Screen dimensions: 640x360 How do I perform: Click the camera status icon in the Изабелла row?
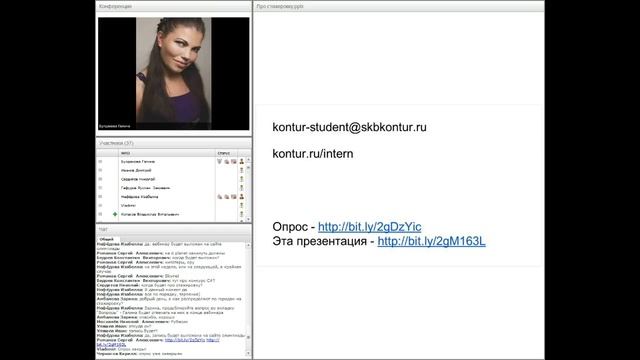[234, 197]
